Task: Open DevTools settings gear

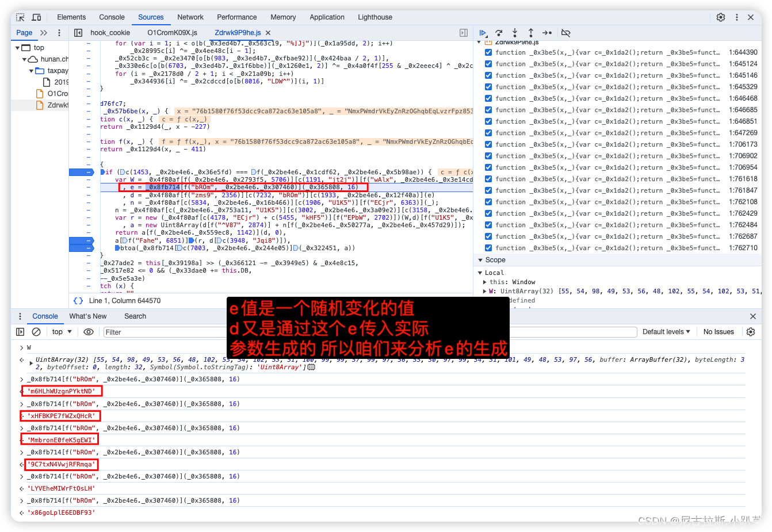Action: 721,17
